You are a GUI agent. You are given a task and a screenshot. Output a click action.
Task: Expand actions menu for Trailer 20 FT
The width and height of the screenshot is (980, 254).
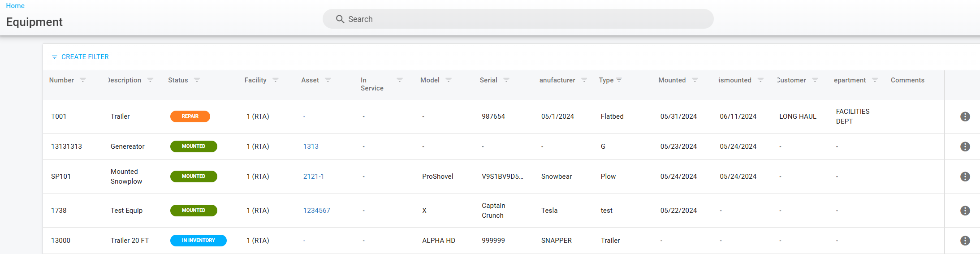965,241
